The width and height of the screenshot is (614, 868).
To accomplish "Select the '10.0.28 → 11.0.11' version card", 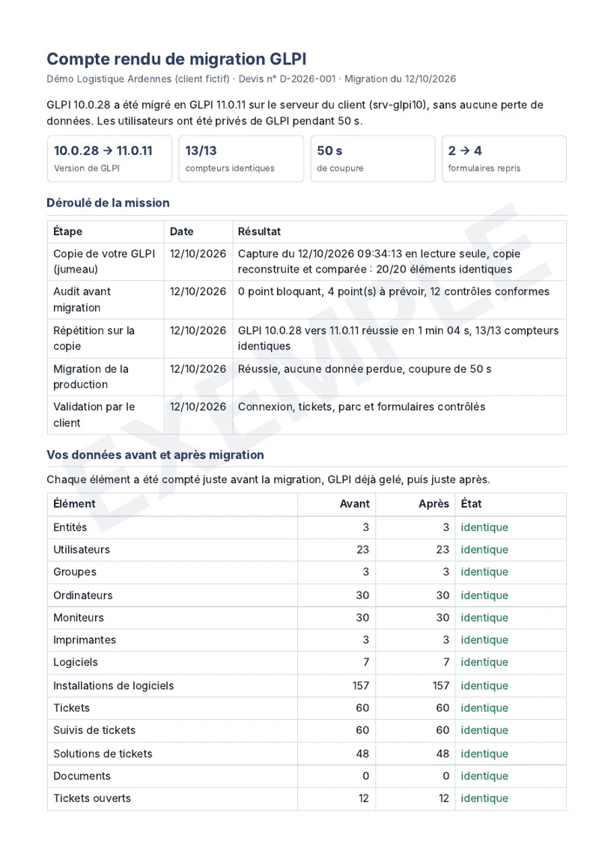I will 109,158.
